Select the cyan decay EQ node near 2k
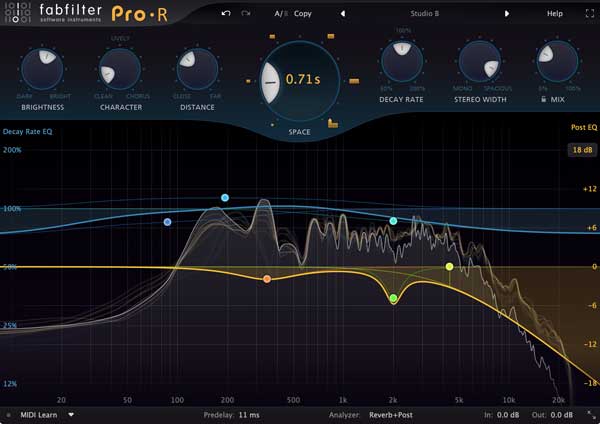Screen dimensions: 600x424 pyautogui.click(x=393, y=221)
